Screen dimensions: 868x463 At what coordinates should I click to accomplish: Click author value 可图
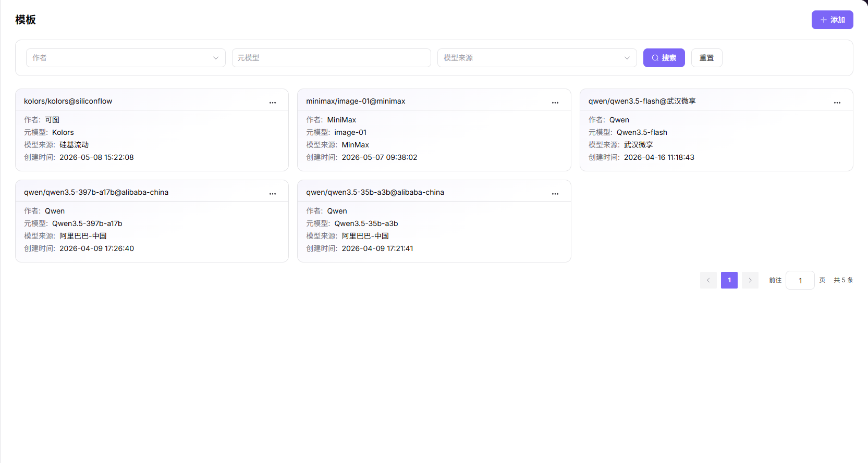[52, 120]
